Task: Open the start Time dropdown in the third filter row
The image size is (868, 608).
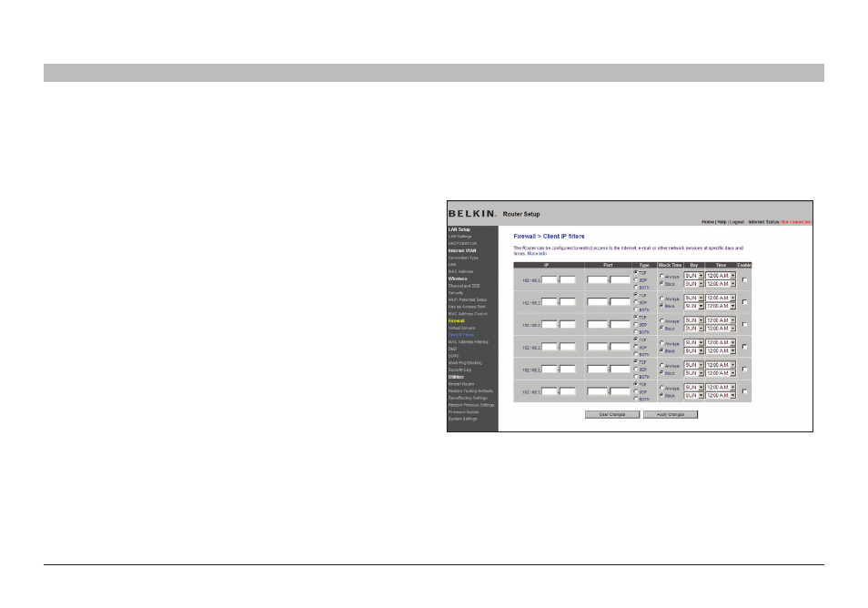Action: (721, 320)
